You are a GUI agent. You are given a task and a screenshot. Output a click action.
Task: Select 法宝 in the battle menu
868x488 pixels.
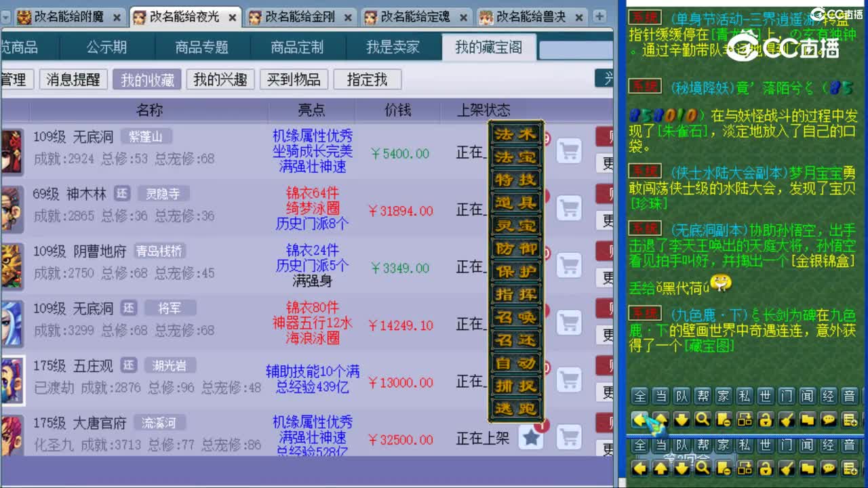516,157
